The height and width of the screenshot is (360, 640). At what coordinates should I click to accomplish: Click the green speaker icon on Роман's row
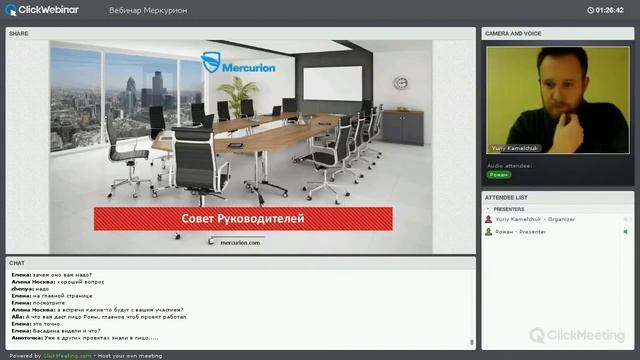coord(625,232)
